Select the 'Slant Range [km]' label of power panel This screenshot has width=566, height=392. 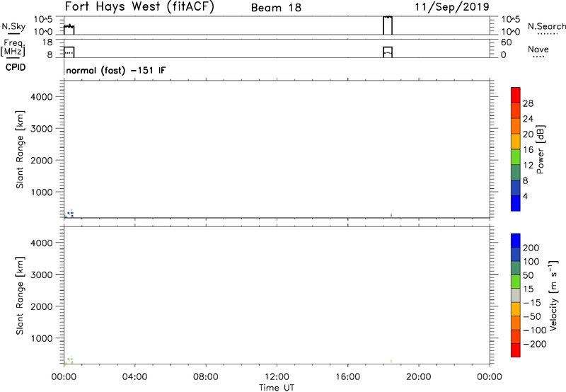coord(20,149)
